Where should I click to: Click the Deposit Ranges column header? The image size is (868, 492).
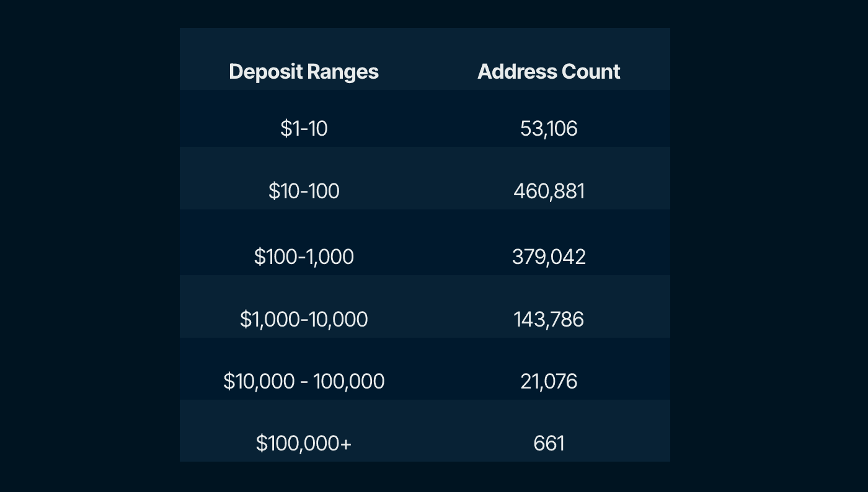(x=303, y=72)
